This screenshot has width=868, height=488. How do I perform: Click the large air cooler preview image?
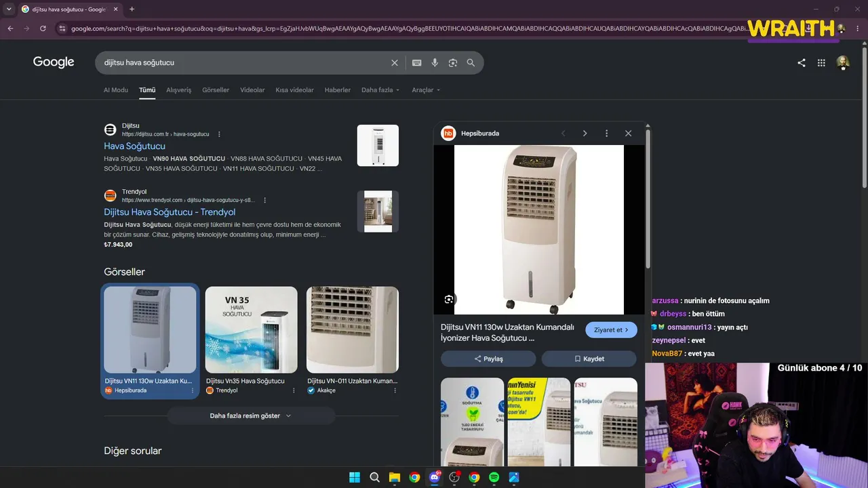(x=538, y=230)
